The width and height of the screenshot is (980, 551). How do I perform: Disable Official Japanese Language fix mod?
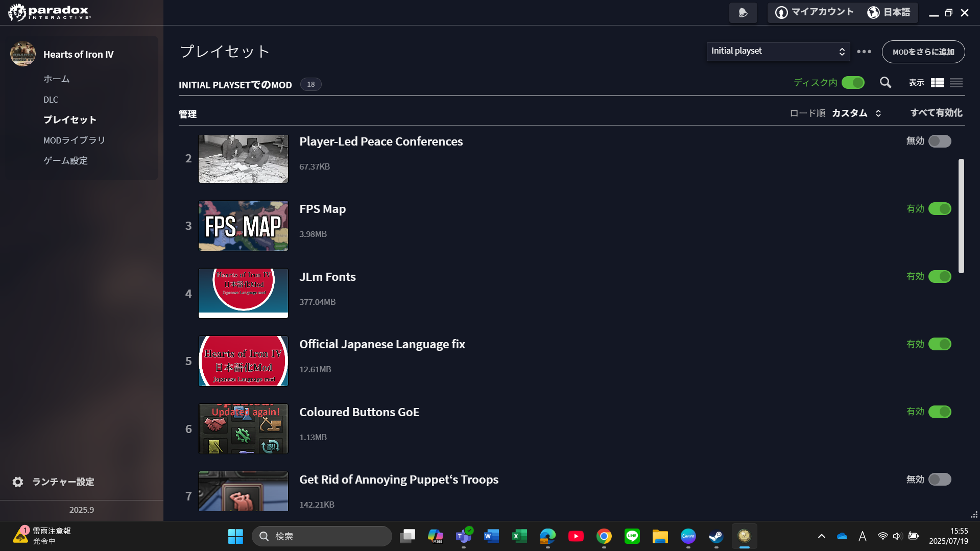[940, 344]
